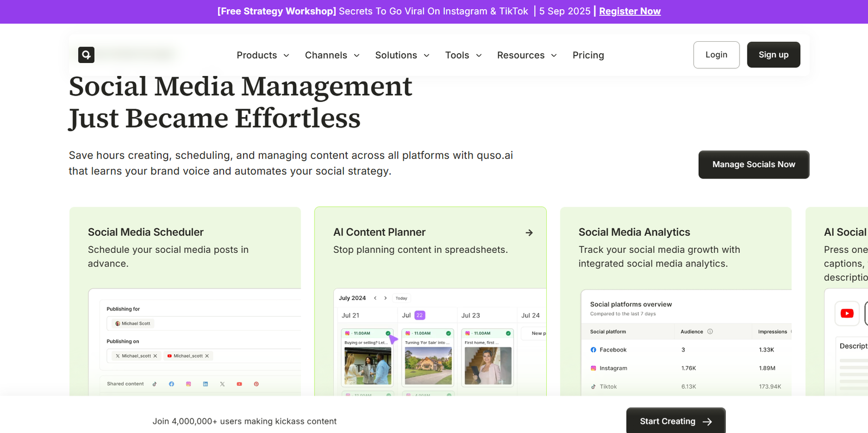Click the Manage Socials Now button

pos(754,164)
